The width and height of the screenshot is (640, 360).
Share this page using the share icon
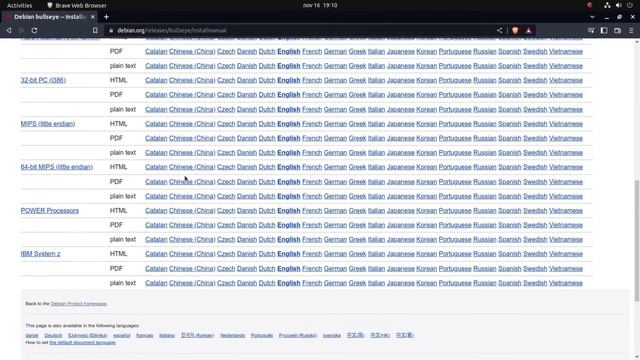(x=500, y=30)
